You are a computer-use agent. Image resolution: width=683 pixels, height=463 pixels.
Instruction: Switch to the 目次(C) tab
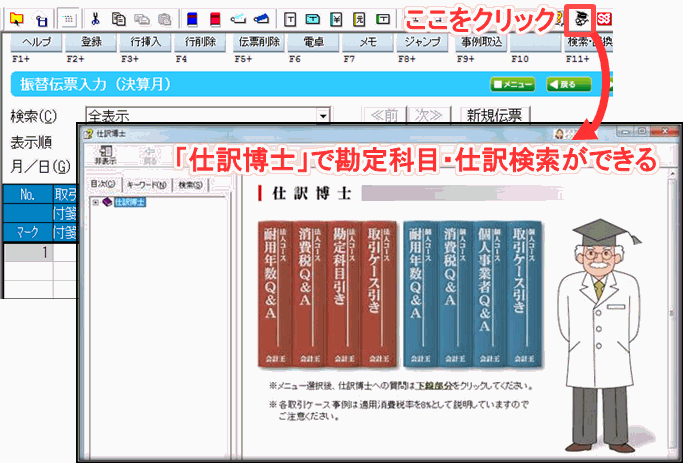pyautogui.click(x=103, y=184)
